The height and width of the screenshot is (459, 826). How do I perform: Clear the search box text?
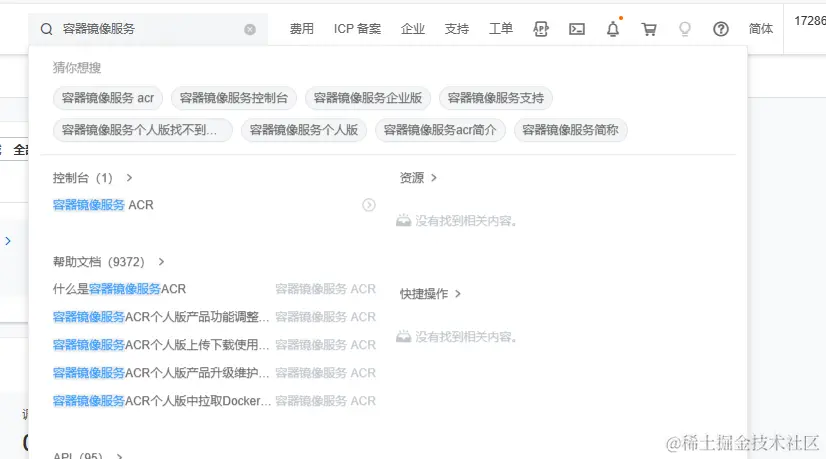tap(250, 30)
